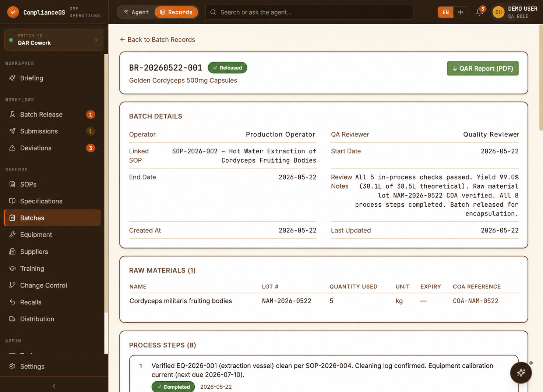Click the Review Notes text
Viewport: 543px width, 392px height.
tap(436, 195)
